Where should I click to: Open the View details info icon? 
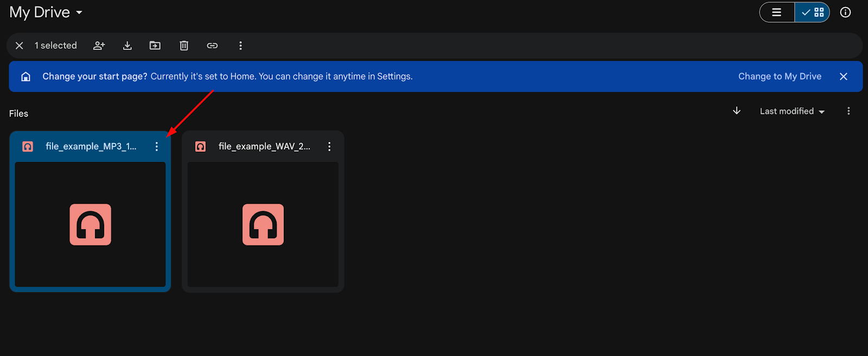(845, 12)
